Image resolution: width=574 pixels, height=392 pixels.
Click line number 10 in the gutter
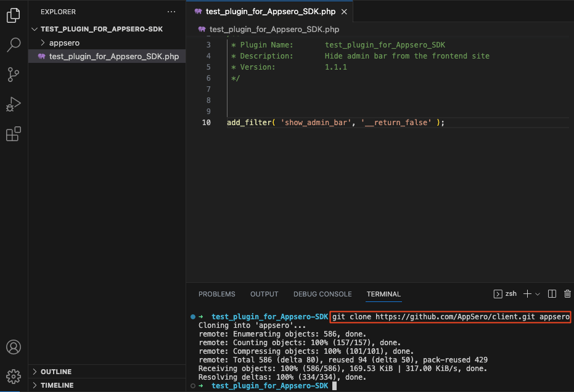(x=207, y=123)
